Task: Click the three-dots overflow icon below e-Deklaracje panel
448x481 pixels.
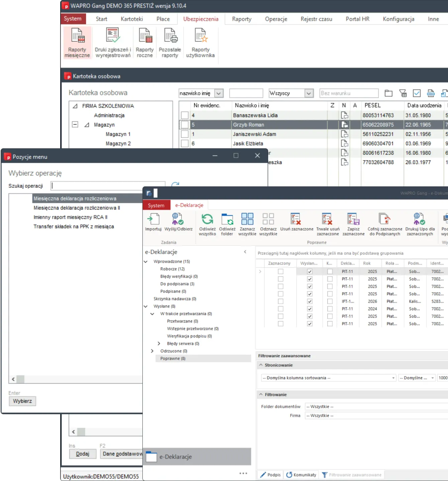Action: [243, 473]
